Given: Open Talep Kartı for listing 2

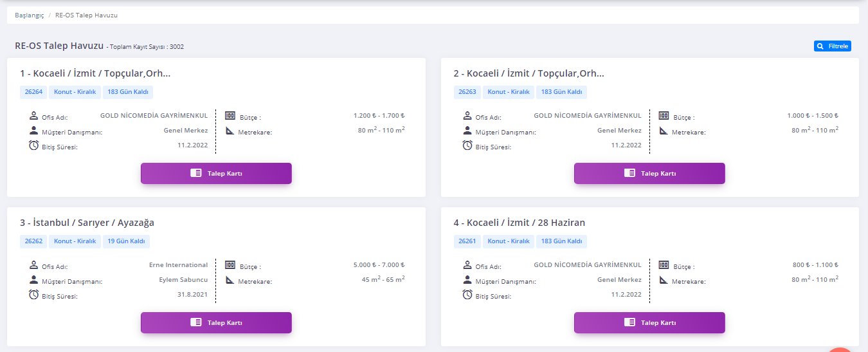Looking at the screenshot, I should pos(649,173).
